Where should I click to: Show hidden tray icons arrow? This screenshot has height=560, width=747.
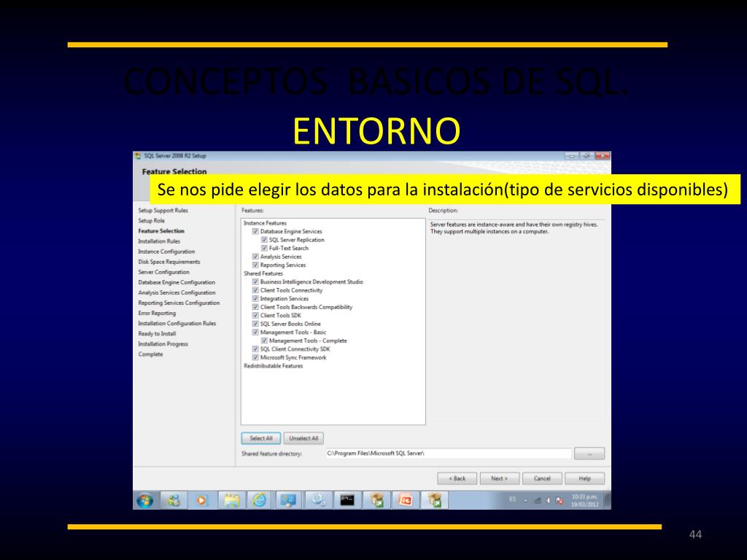pos(525,501)
